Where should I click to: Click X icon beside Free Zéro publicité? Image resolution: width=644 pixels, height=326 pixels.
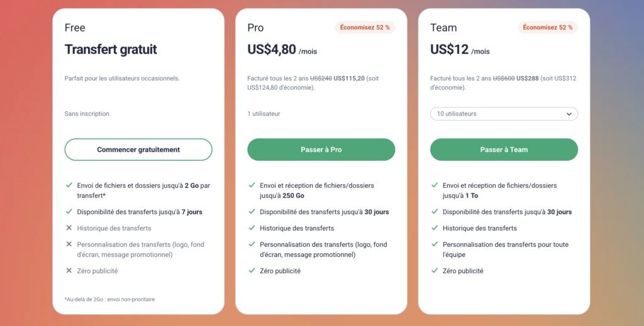point(69,271)
